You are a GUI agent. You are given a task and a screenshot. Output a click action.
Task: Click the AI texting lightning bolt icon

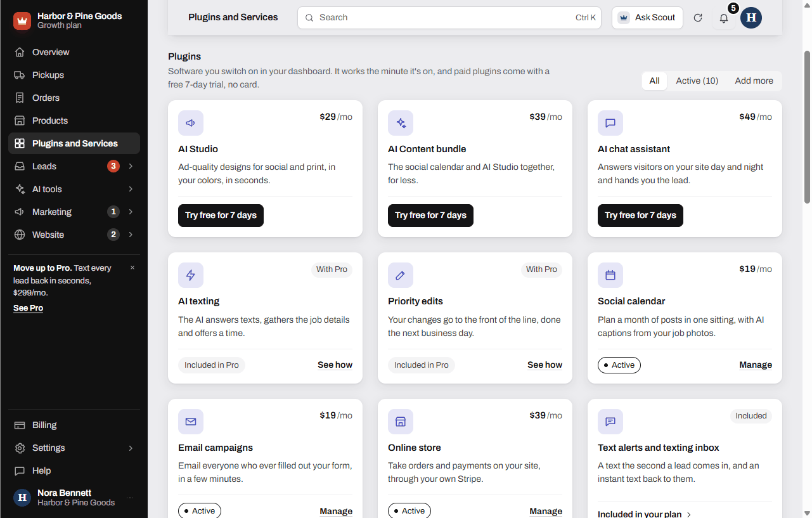tap(191, 275)
